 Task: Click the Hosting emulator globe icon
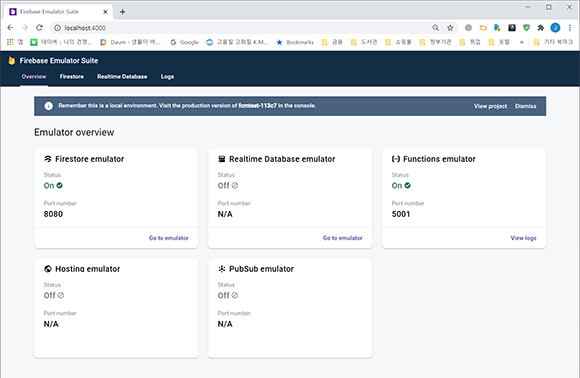click(x=48, y=269)
